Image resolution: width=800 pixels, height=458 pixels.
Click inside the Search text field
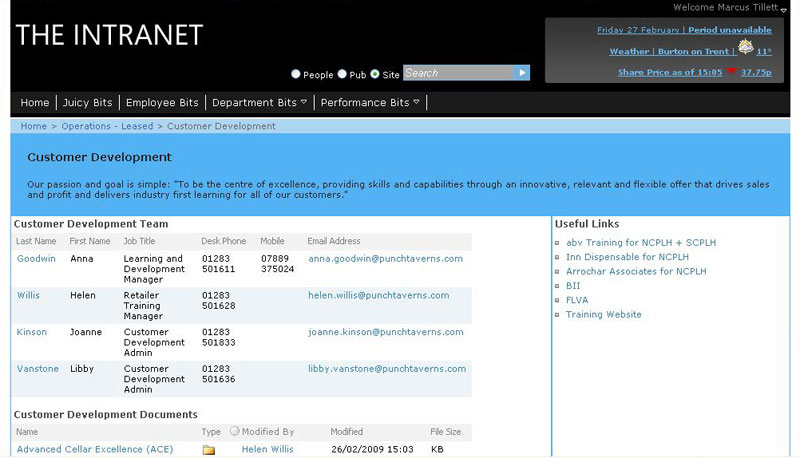point(456,73)
